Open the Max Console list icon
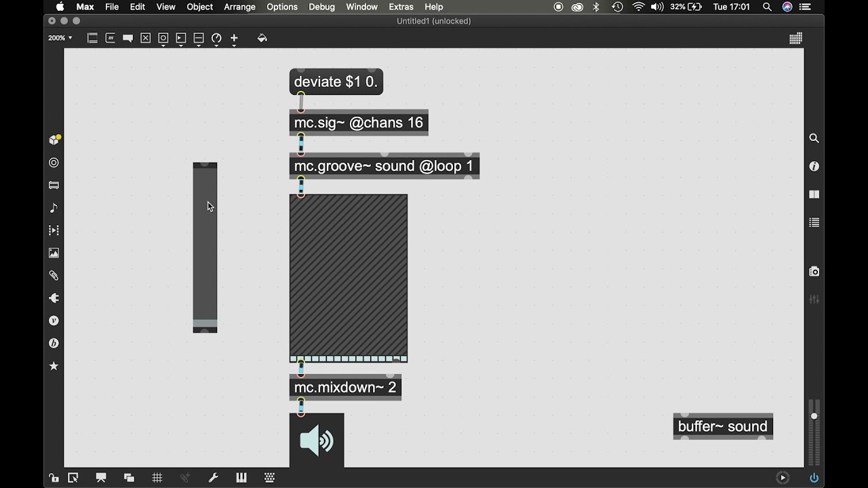The image size is (868, 488). tap(814, 222)
